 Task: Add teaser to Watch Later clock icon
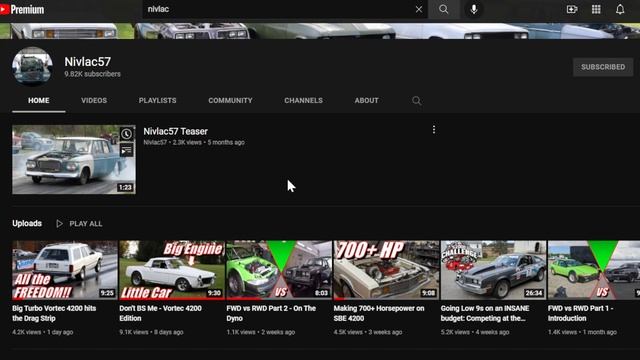coord(127,134)
